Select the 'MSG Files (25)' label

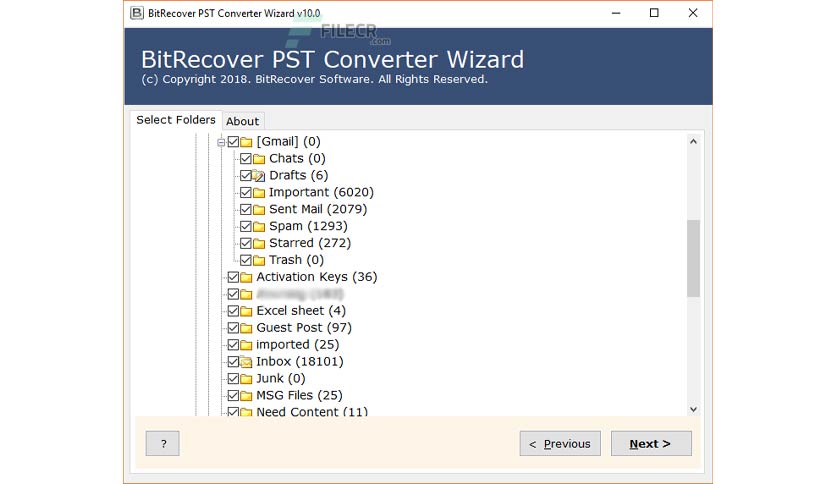299,396
